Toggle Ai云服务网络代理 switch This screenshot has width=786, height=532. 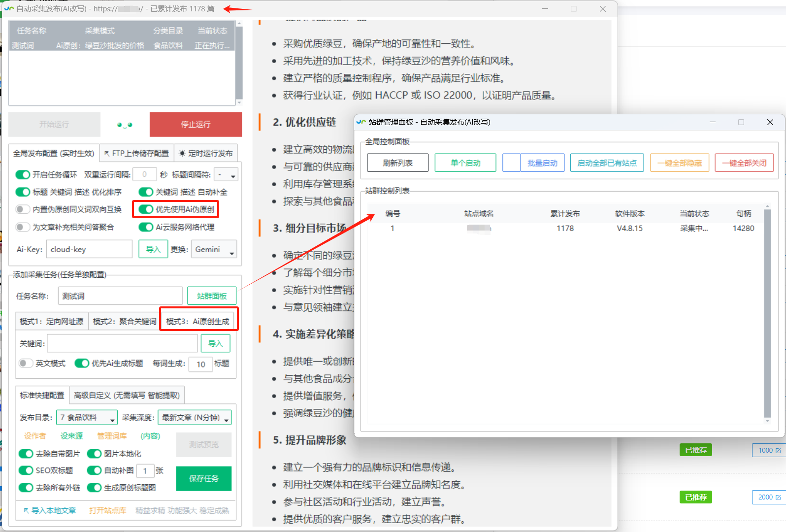click(146, 227)
